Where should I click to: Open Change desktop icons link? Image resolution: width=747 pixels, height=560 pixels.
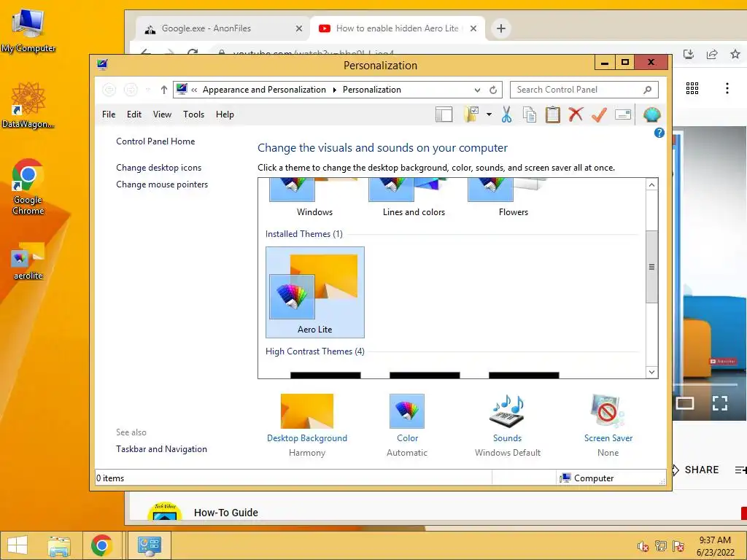[158, 168]
